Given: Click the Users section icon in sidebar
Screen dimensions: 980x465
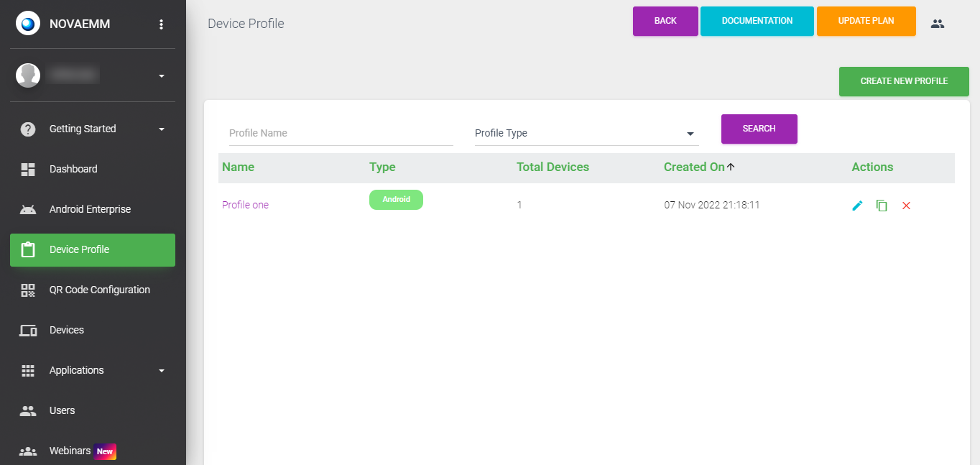Looking at the screenshot, I should (27, 410).
